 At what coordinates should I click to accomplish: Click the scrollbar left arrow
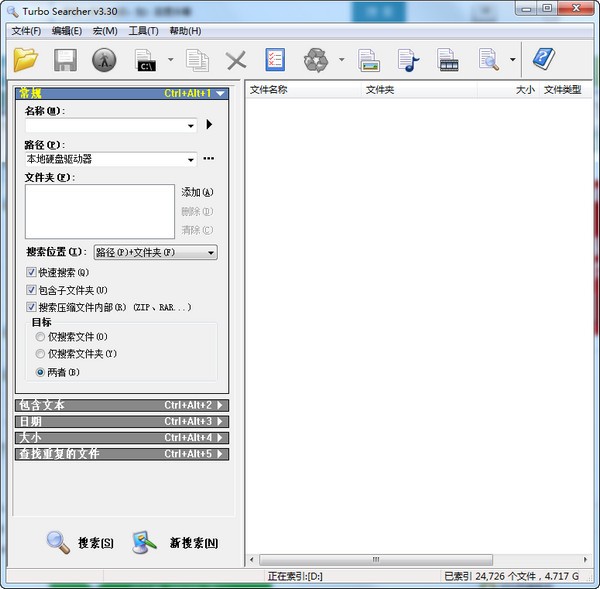[x=251, y=560]
